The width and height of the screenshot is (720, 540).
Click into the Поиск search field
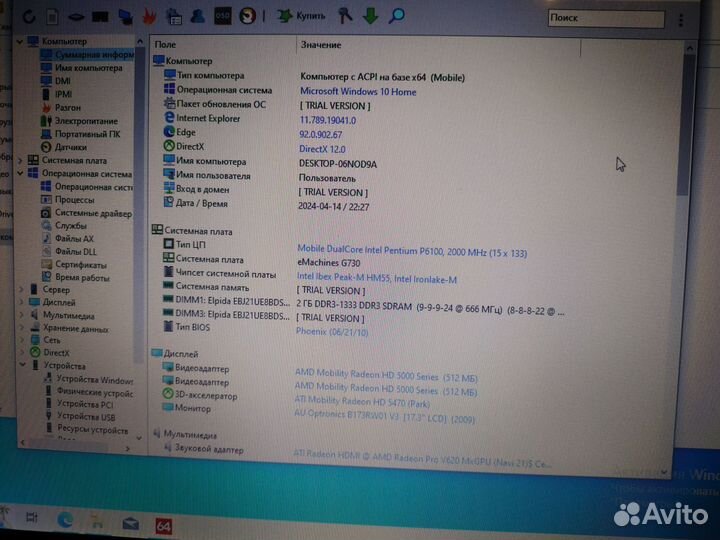(x=606, y=18)
